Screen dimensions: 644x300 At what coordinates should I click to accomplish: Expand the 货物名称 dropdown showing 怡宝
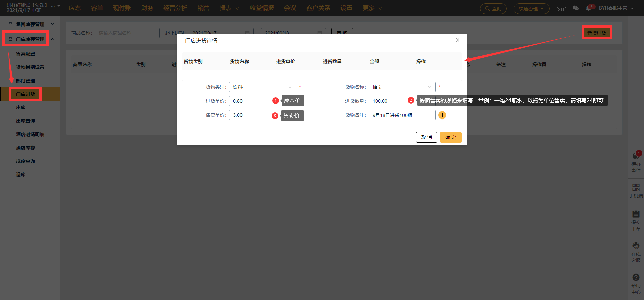coord(402,87)
